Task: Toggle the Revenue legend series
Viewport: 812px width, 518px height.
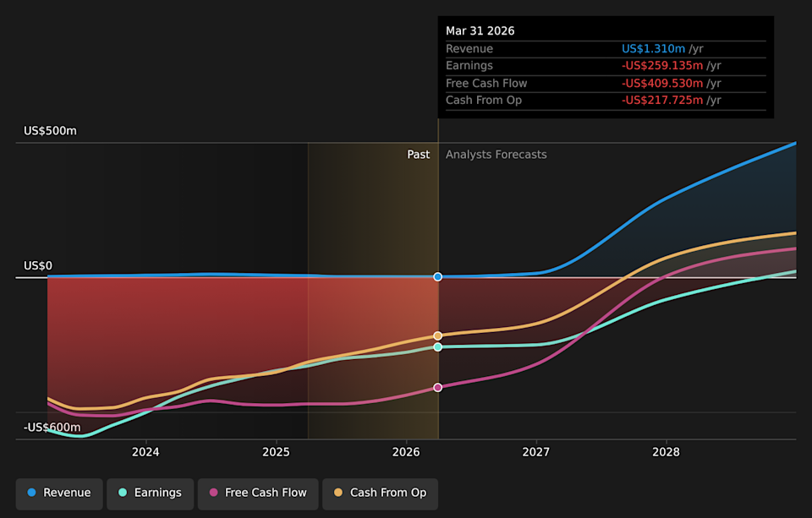Action: pos(59,493)
